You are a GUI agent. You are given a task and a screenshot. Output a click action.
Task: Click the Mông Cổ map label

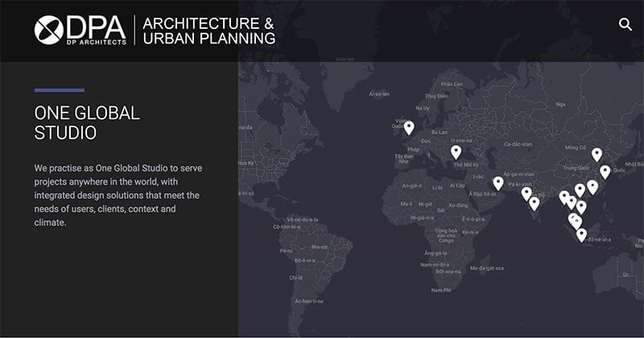[x=576, y=148]
